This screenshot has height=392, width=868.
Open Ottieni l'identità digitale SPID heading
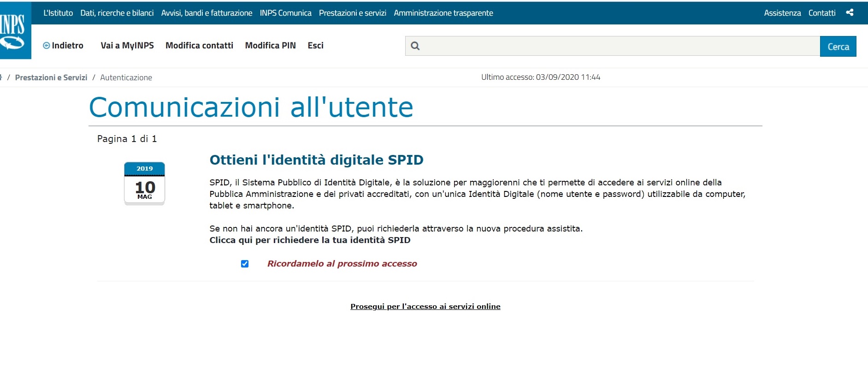pyautogui.click(x=316, y=160)
